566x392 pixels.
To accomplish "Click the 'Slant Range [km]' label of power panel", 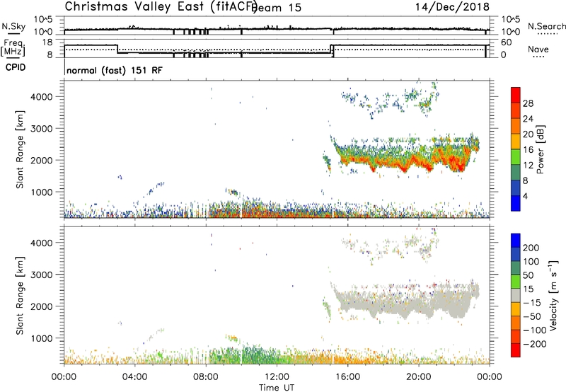I will point(20,149).
